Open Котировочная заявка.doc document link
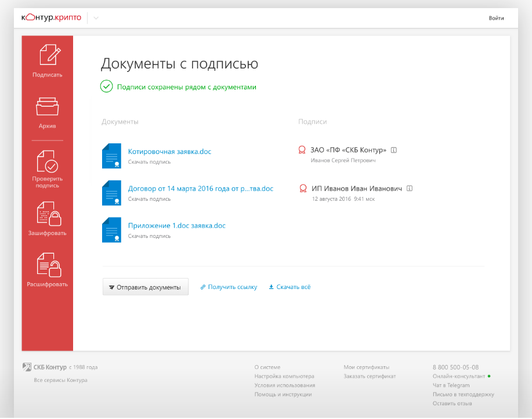The width and height of the screenshot is (532, 419). click(169, 151)
